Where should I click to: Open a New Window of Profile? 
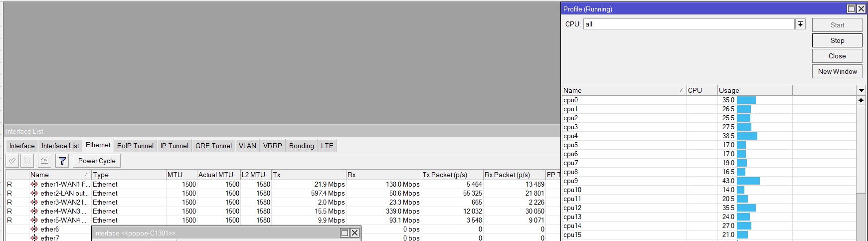coord(837,71)
